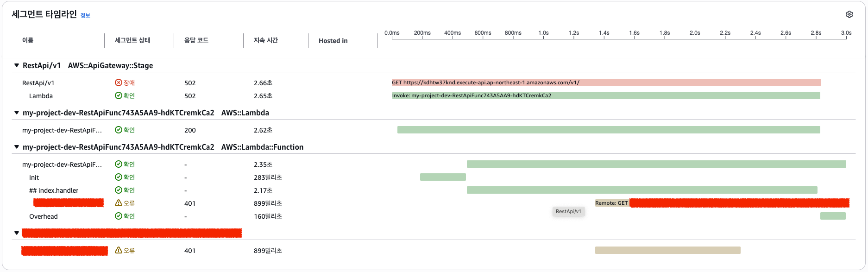Select the 세그먼트 상태 column header
This screenshot has height=272, width=868.
coord(132,40)
